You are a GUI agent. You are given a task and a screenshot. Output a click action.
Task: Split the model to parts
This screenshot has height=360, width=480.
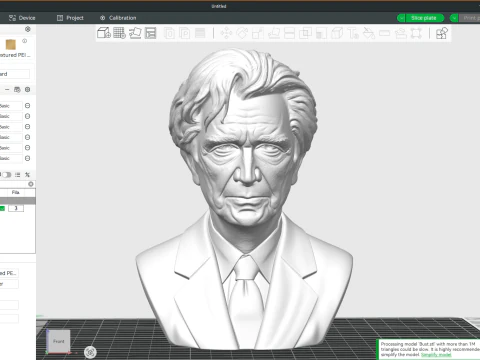pos(184,33)
